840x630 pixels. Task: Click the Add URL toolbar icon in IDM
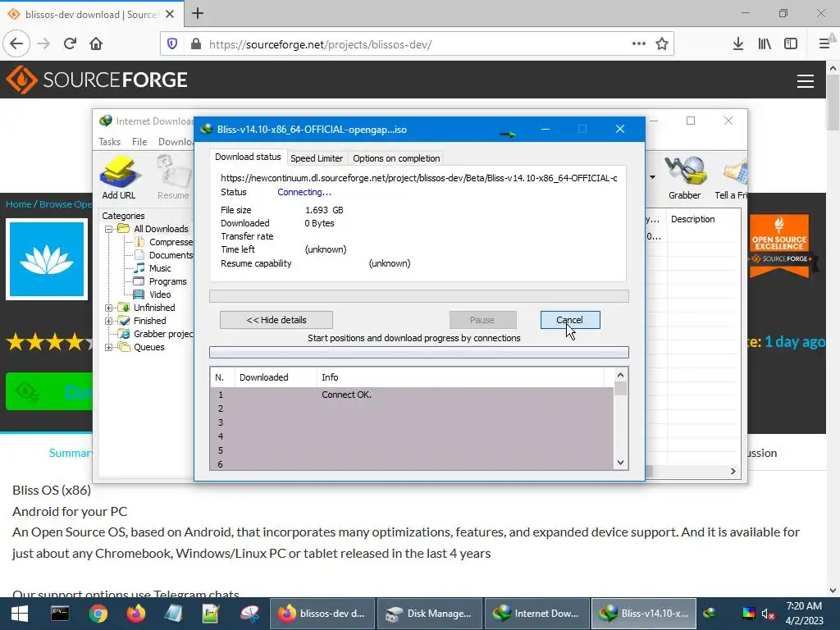(119, 177)
